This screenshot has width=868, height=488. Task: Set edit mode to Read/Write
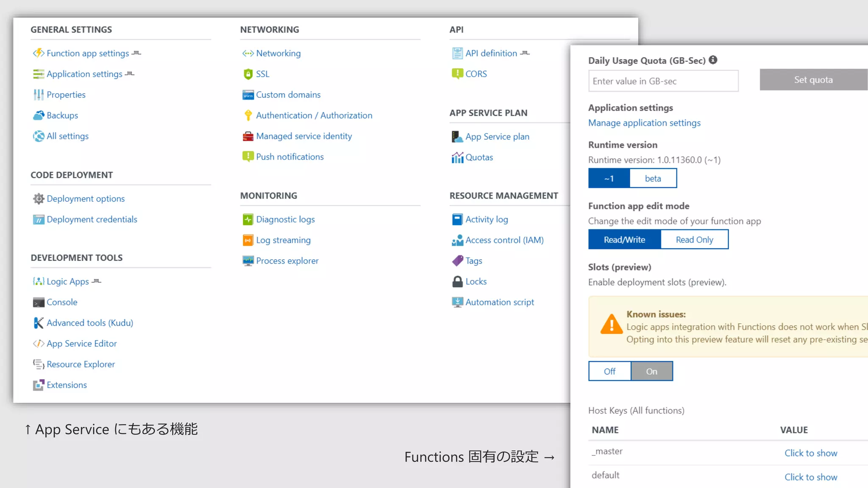(624, 240)
